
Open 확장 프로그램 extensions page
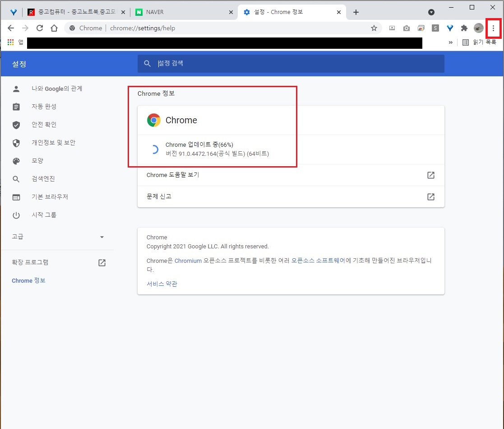coord(59,262)
